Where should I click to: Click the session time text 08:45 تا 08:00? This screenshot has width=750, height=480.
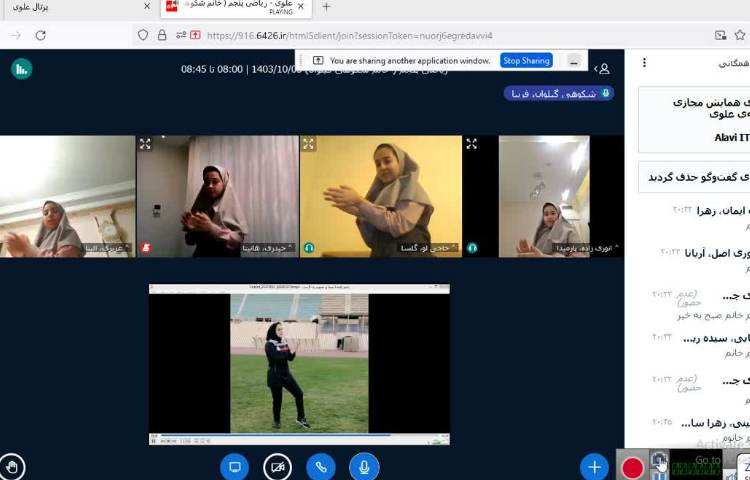(x=212, y=69)
